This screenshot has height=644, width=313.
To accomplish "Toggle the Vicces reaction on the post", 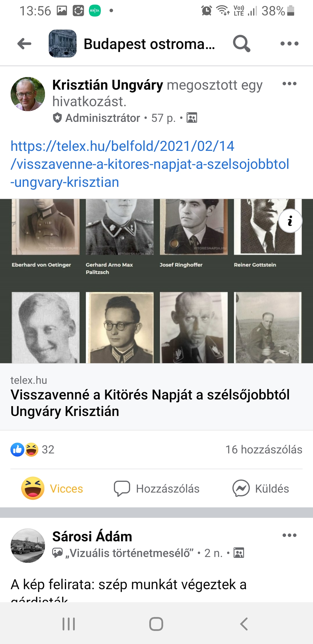I will pyautogui.click(x=52, y=489).
